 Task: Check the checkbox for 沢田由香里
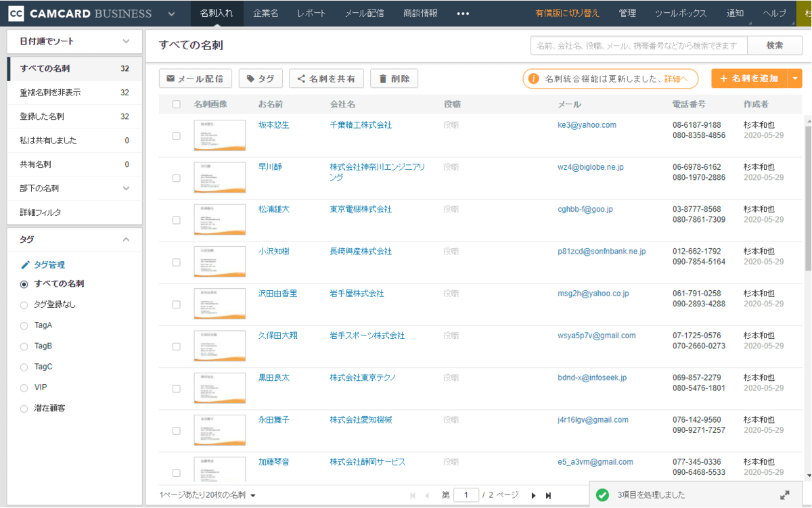(x=177, y=304)
